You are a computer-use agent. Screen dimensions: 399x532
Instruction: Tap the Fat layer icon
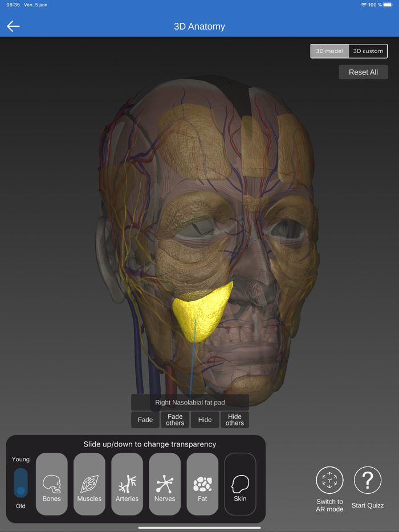202,484
